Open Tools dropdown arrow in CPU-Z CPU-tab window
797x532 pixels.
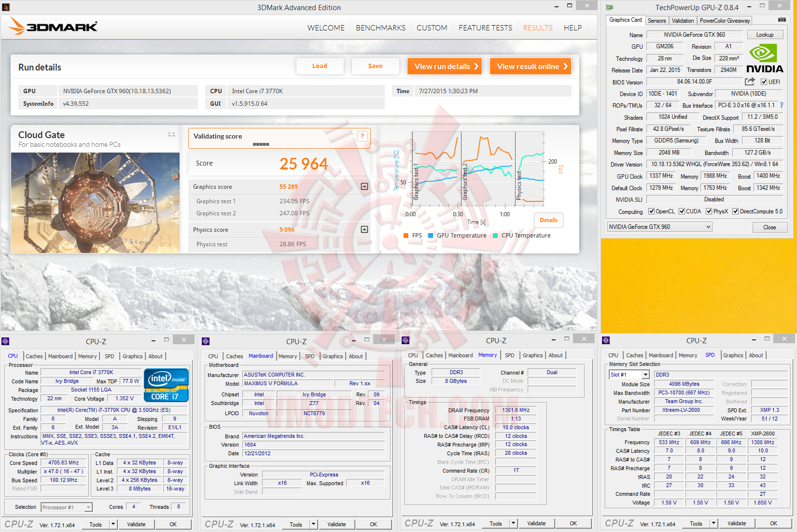pos(113,524)
